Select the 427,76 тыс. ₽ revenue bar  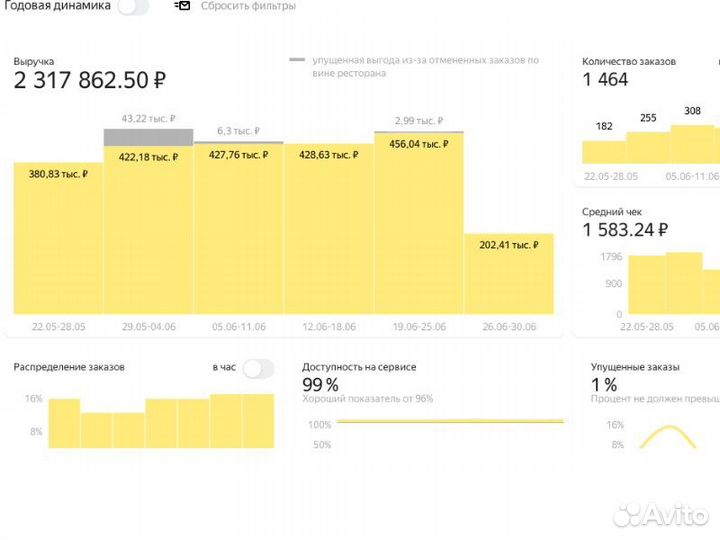[238, 230]
